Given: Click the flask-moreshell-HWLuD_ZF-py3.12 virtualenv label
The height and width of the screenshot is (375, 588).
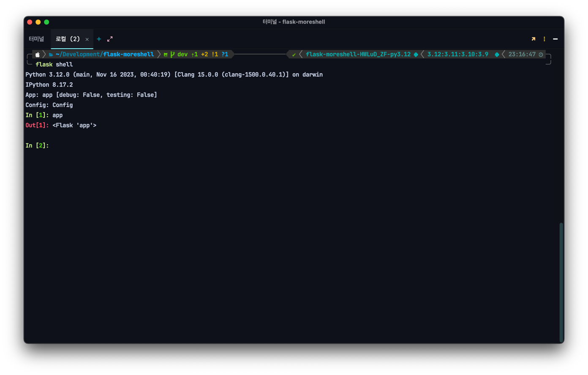Looking at the screenshot, I should (x=359, y=54).
